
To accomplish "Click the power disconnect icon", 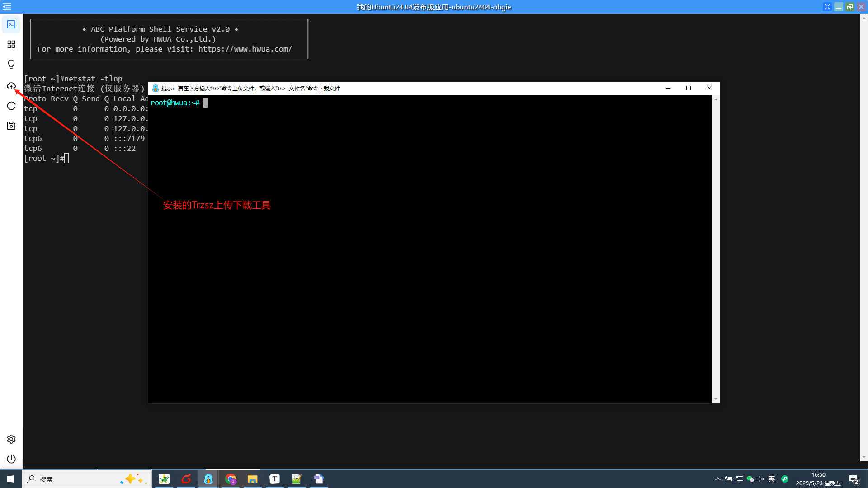I will coord(11,459).
